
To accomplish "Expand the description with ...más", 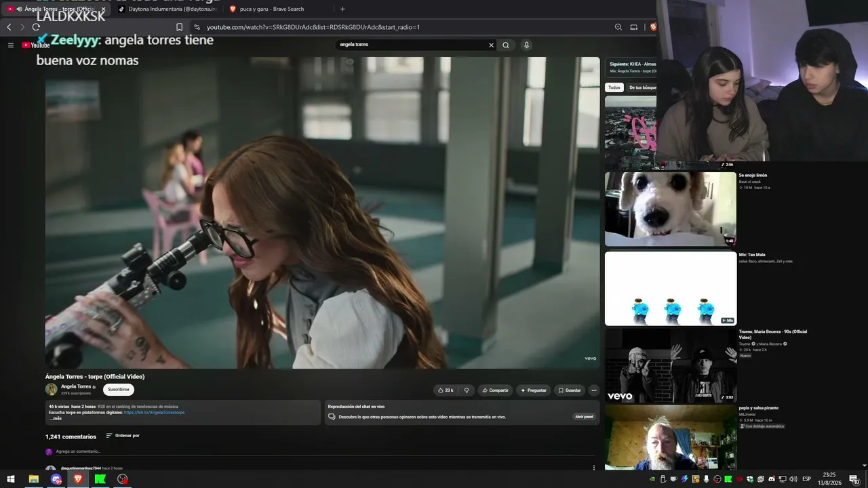I will 55,418.
